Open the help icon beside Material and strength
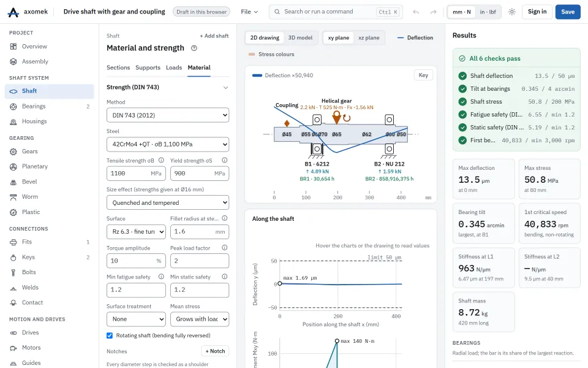Viewport: 588px width, 368px height. coord(194,48)
